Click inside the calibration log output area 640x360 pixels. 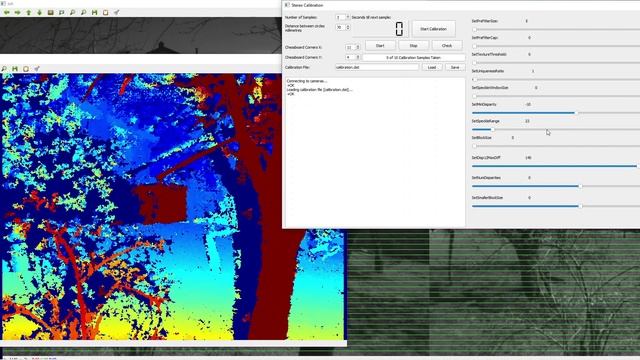[375, 152]
